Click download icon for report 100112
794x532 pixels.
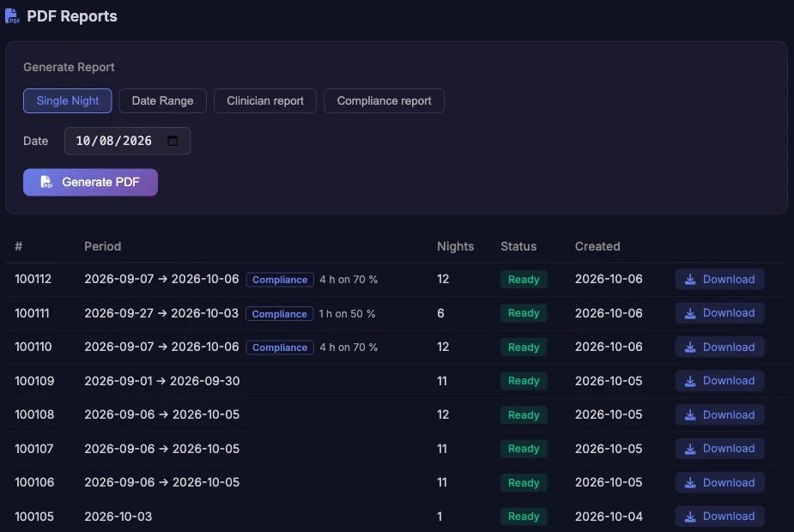point(690,280)
